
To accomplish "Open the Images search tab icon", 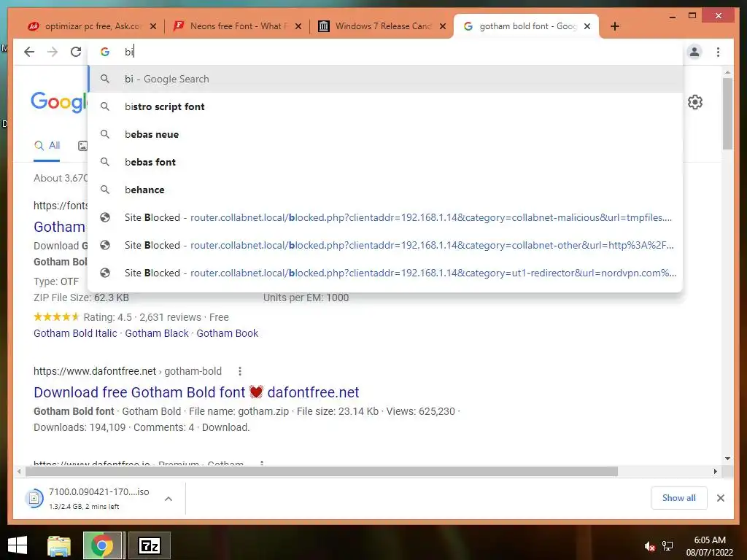I will pyautogui.click(x=83, y=146).
